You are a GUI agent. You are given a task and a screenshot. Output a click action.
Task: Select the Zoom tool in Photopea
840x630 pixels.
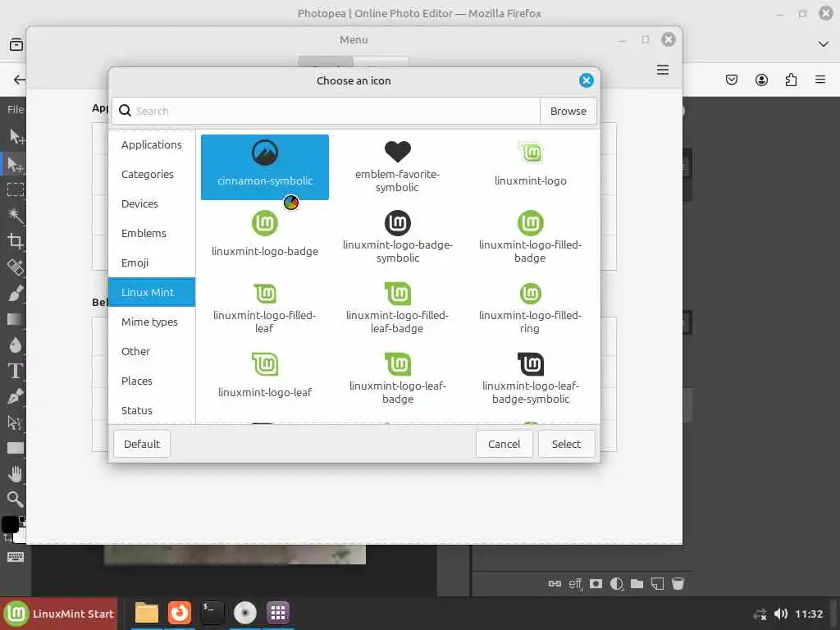(x=15, y=500)
